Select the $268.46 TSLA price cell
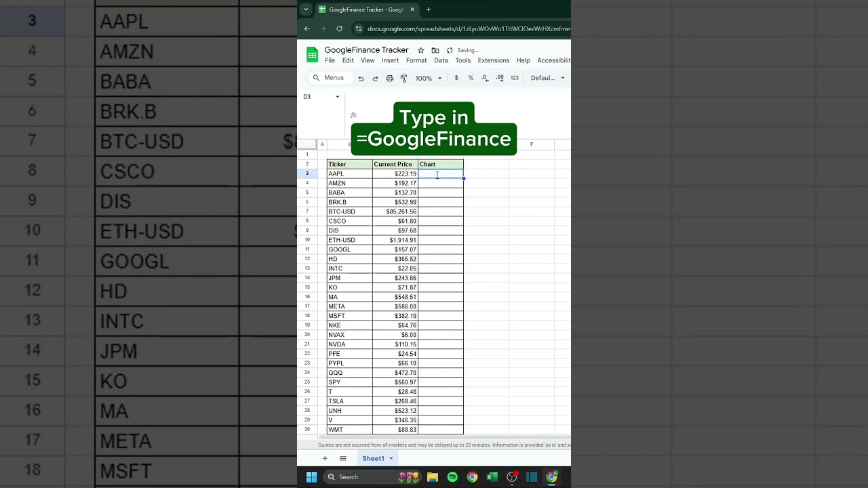Viewport: 868px width, 488px height. 395,401
